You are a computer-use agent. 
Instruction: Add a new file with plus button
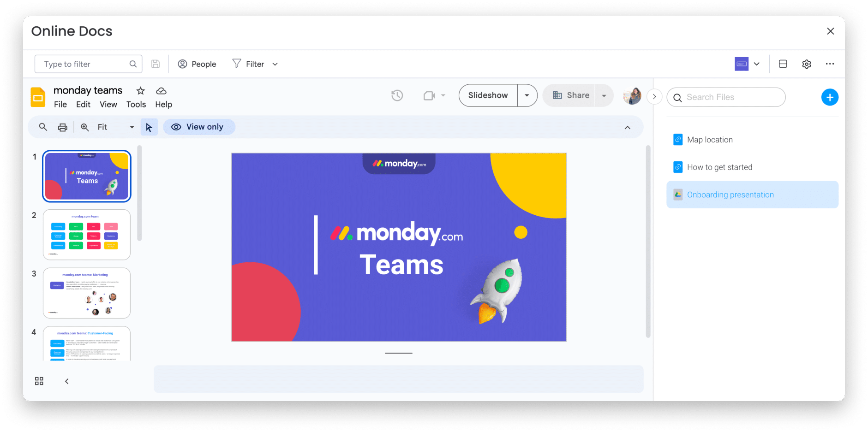pos(830,97)
